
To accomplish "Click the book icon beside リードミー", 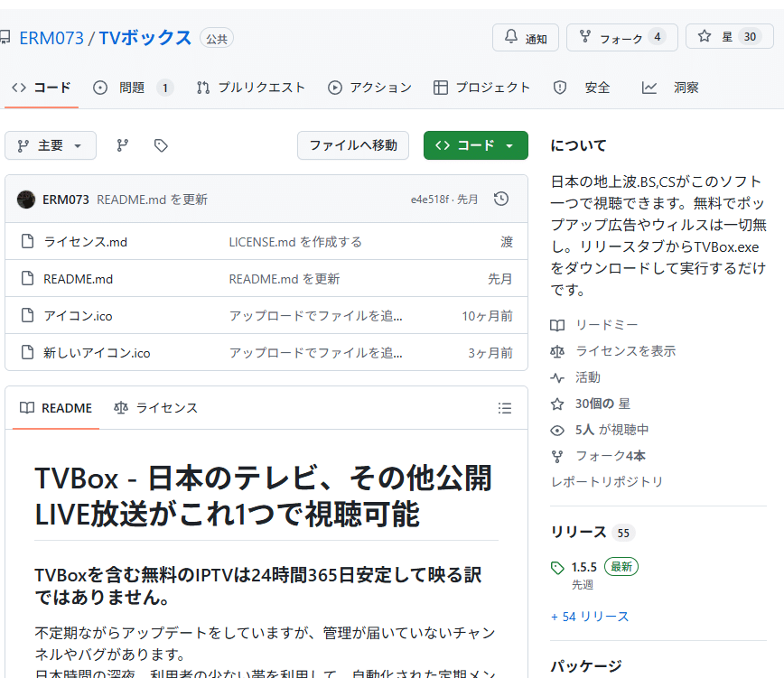I will pos(557,325).
